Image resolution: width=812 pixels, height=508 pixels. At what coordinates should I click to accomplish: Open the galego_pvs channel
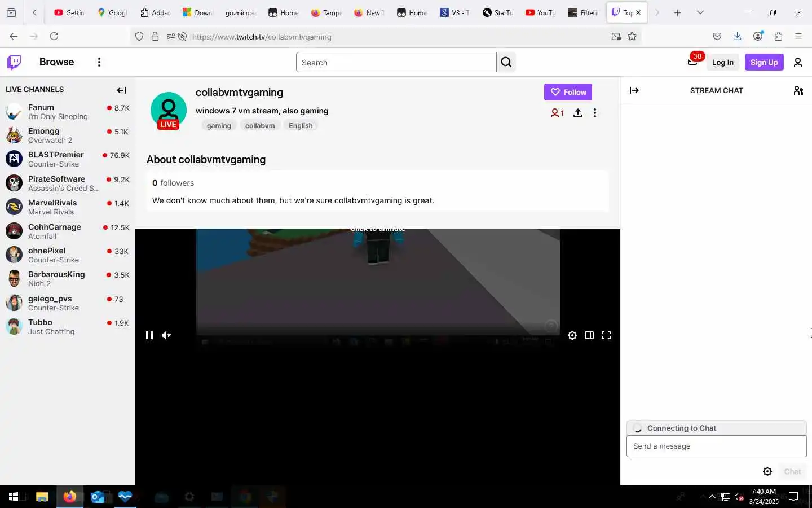point(68,303)
